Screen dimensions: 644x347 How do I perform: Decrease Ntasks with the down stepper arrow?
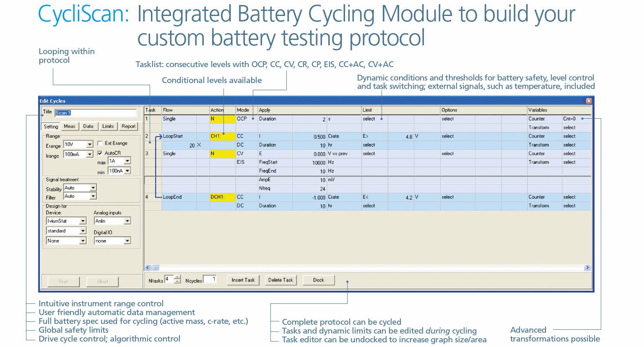click(x=178, y=281)
